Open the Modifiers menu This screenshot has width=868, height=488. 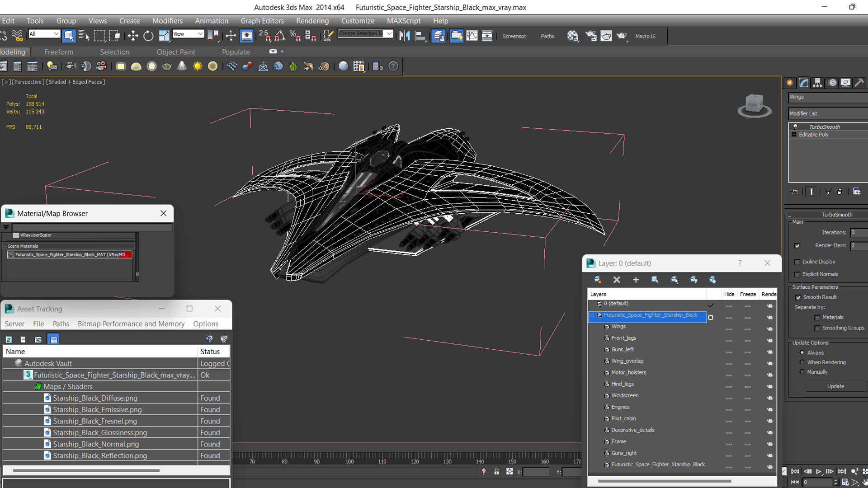tap(167, 21)
